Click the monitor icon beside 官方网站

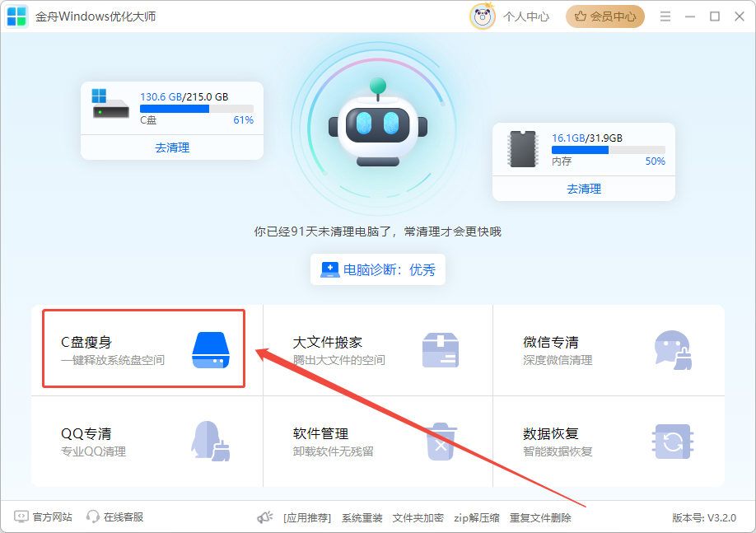[x=21, y=517]
